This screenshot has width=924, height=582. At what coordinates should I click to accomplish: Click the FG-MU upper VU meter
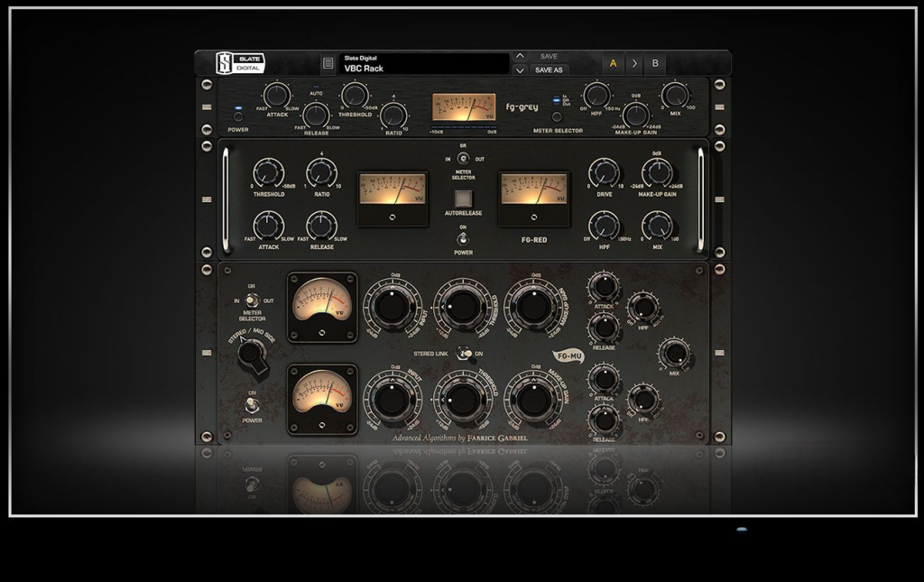(x=322, y=308)
